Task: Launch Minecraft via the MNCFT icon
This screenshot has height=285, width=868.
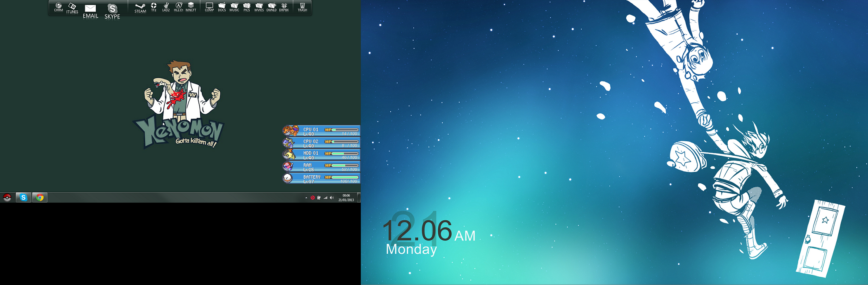Action: tap(191, 7)
